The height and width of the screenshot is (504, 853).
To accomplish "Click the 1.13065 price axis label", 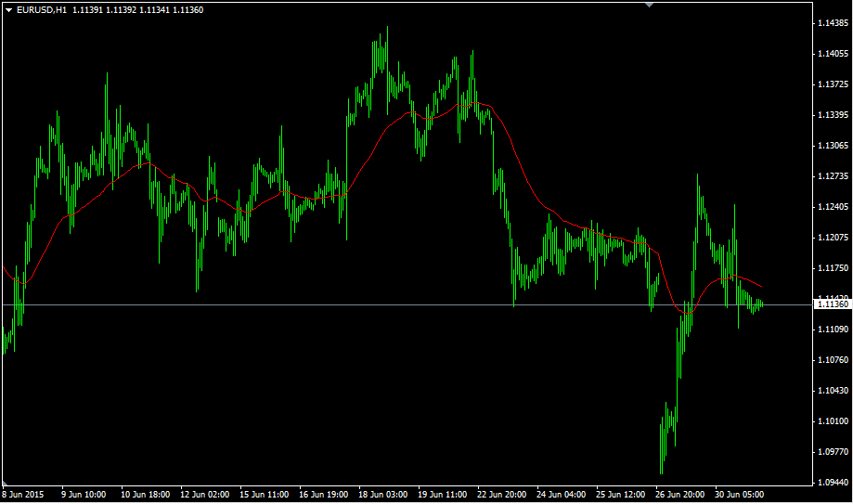I will (x=833, y=146).
